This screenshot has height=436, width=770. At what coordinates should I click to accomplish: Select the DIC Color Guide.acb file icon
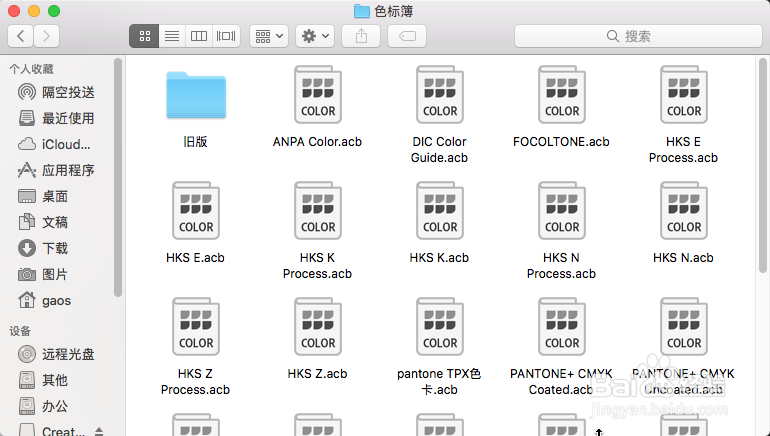pos(440,95)
